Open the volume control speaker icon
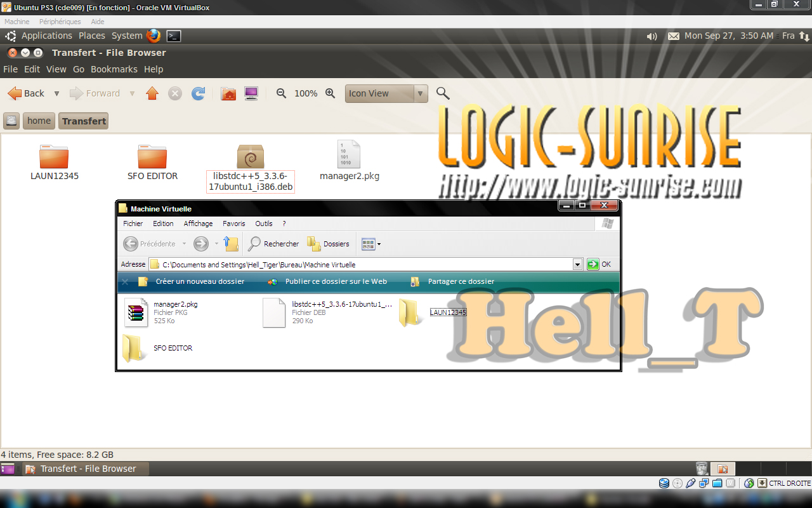Screen dimensions: 812x508 [652, 36]
